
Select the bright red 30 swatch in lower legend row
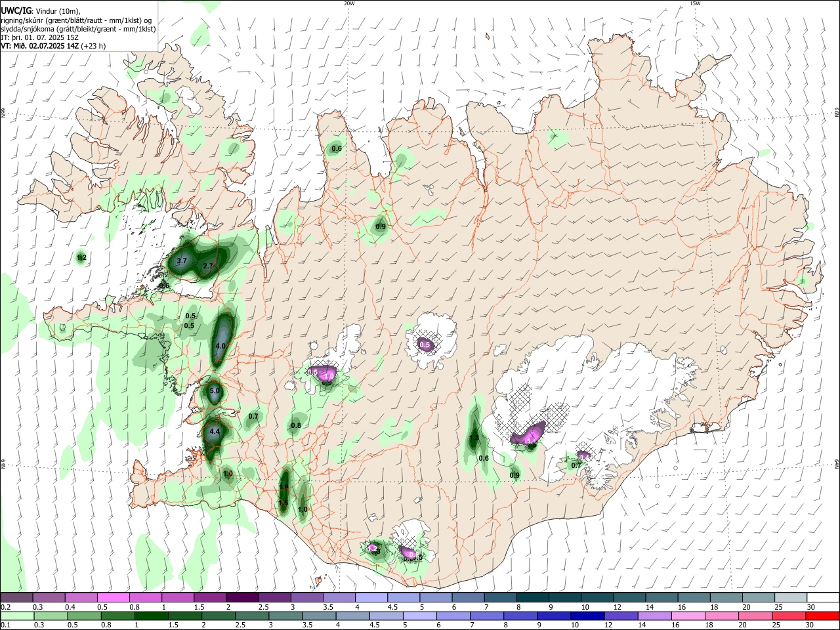pos(823,616)
